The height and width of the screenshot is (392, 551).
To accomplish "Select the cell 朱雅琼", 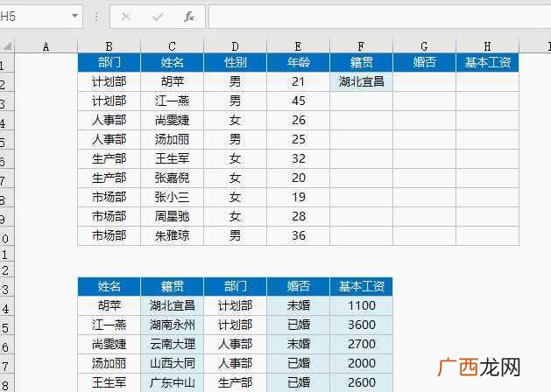I will 172,236.
